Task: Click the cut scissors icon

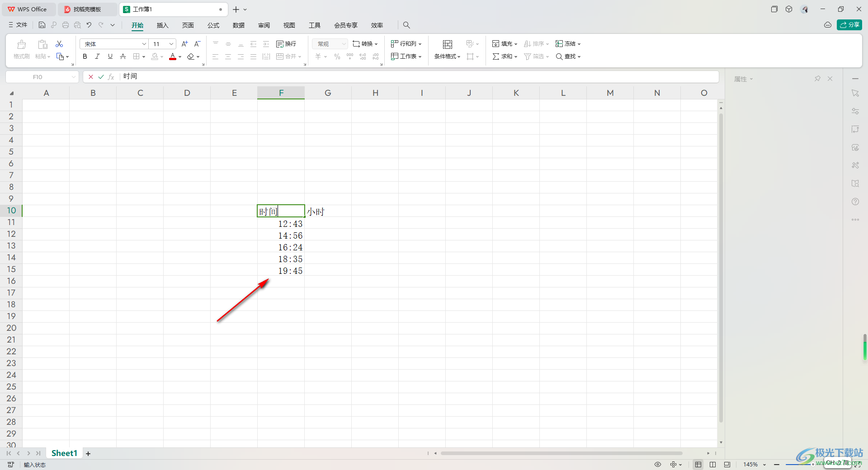Action: click(x=59, y=44)
